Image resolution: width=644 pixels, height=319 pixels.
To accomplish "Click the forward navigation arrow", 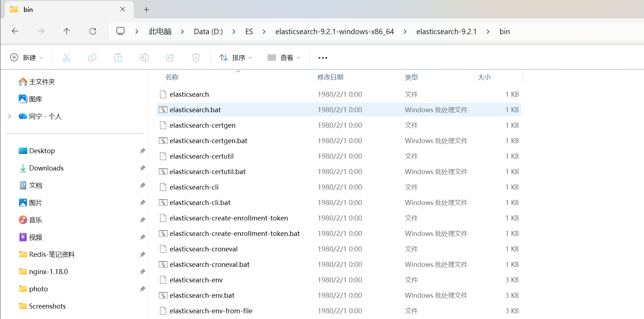I will [x=41, y=31].
